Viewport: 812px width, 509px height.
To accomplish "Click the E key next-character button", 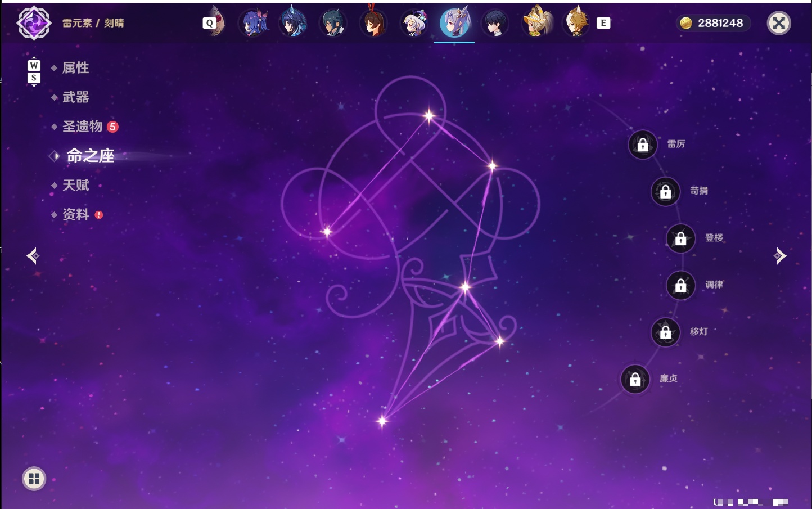I will (x=603, y=23).
